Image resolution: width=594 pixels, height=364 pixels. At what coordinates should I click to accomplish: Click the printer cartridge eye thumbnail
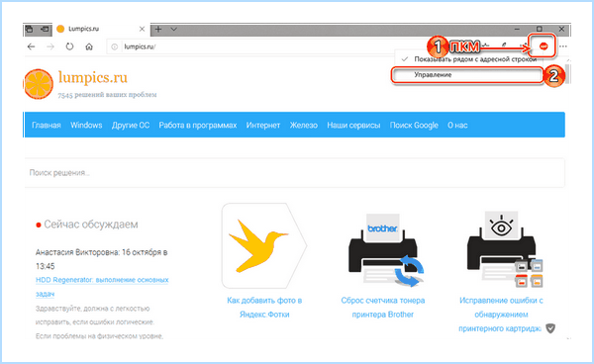click(504, 249)
